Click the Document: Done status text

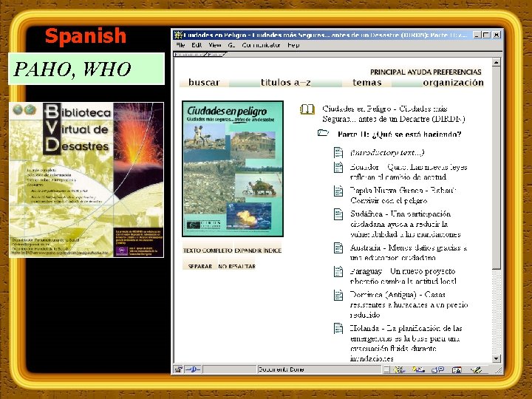click(x=282, y=369)
